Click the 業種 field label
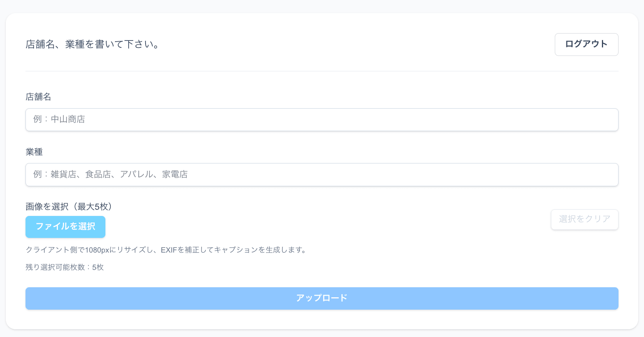This screenshot has width=644, height=337. tap(34, 152)
